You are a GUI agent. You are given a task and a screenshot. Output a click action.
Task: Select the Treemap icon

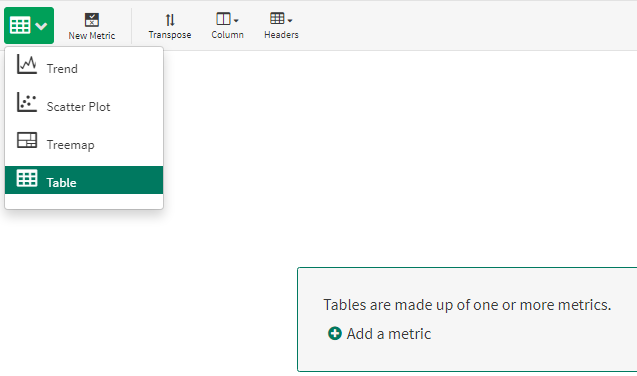27,140
